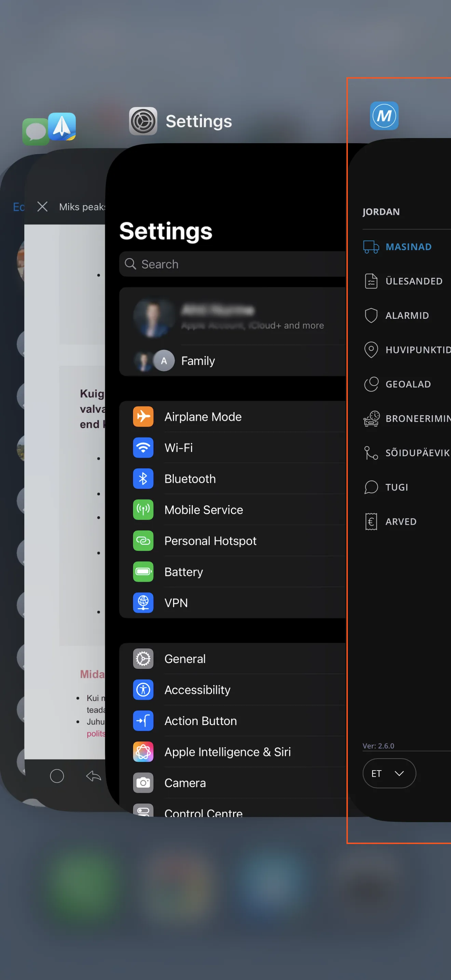Viewport: 451px width, 980px height.
Task: Go to Geoalad in sidebar
Action: click(408, 384)
